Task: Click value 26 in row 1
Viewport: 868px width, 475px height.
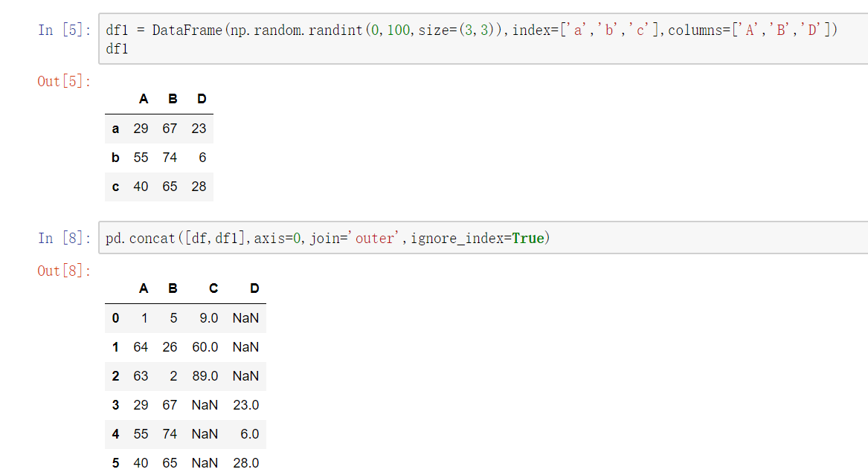Action: [170, 347]
